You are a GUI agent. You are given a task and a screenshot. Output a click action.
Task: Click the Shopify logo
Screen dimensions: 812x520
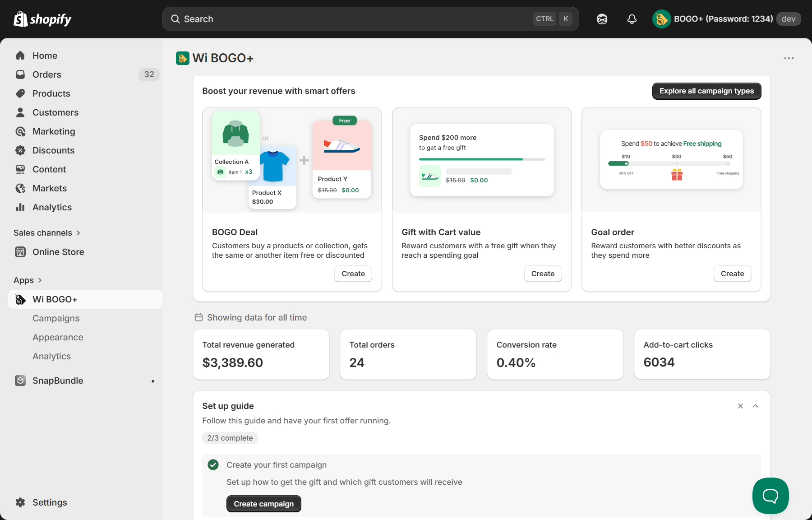tap(42, 19)
